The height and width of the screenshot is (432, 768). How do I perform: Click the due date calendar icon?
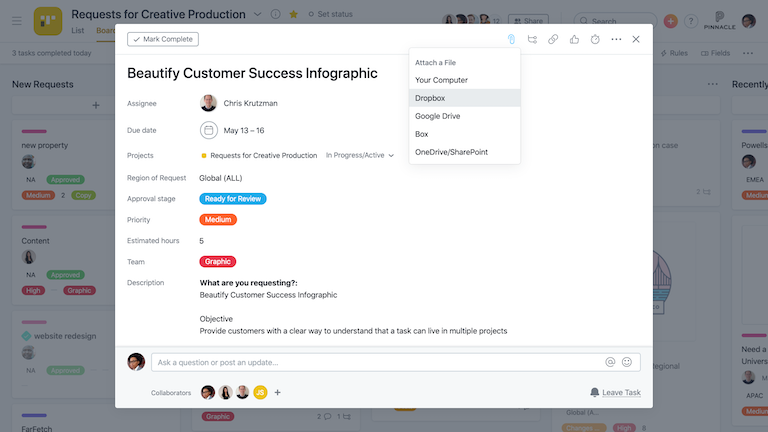[x=209, y=130]
